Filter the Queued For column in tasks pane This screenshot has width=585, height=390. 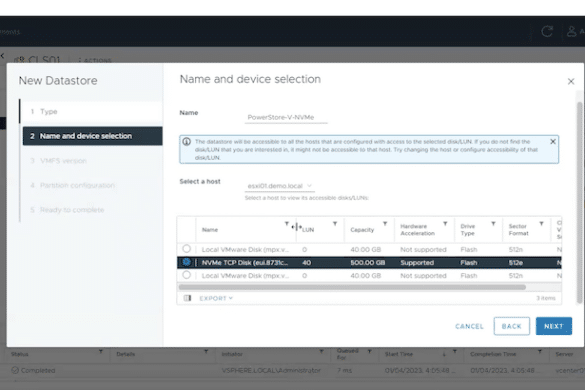(369, 352)
